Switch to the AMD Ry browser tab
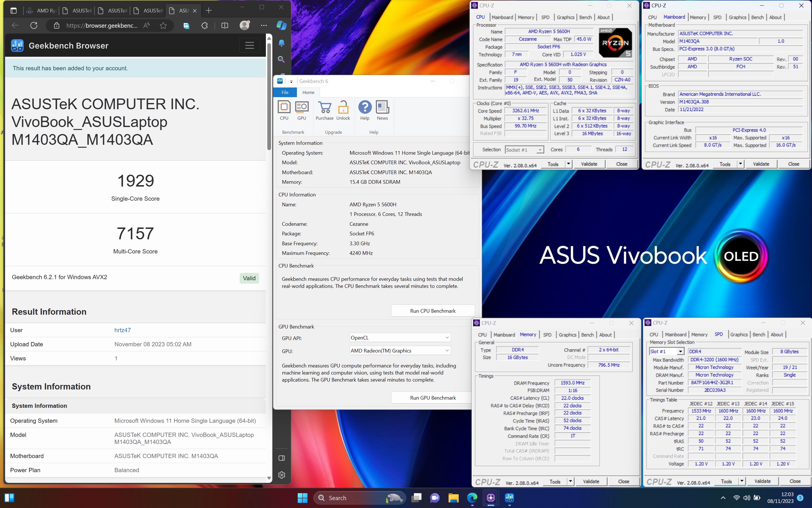This screenshot has height=508, width=812. pos(42,10)
